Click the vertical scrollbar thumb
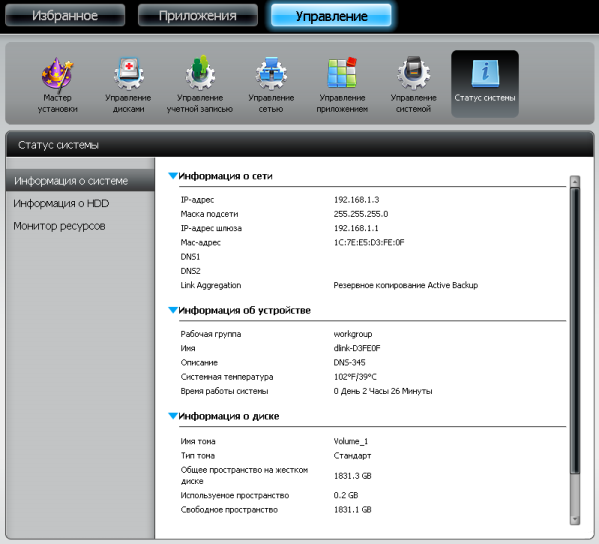Screen dimensions: 599x544 [x=575, y=330]
